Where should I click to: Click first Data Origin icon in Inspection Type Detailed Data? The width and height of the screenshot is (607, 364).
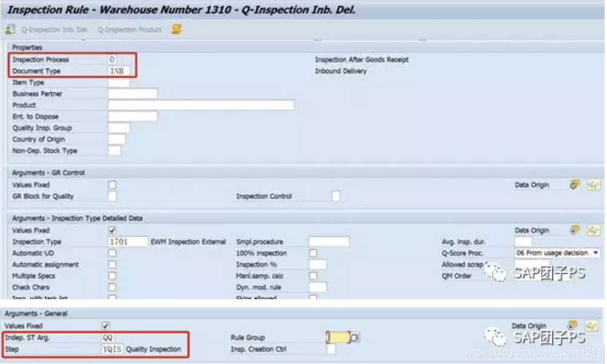pos(575,230)
